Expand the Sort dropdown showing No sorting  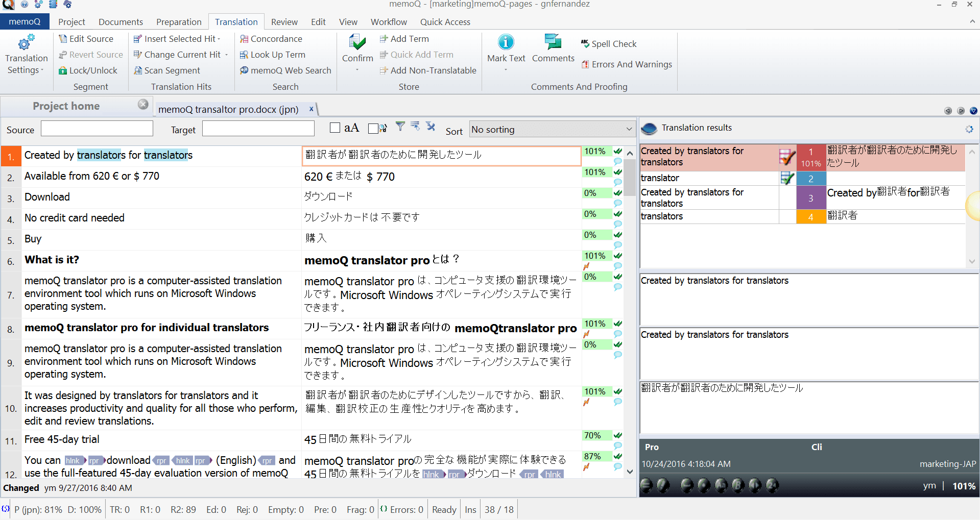(x=629, y=129)
